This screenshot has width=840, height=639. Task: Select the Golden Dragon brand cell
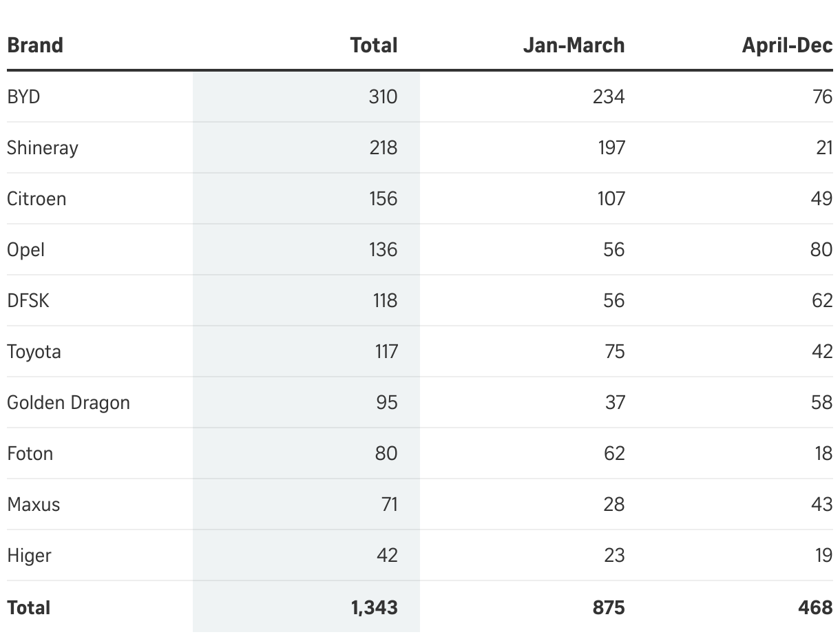pyautogui.click(x=68, y=402)
